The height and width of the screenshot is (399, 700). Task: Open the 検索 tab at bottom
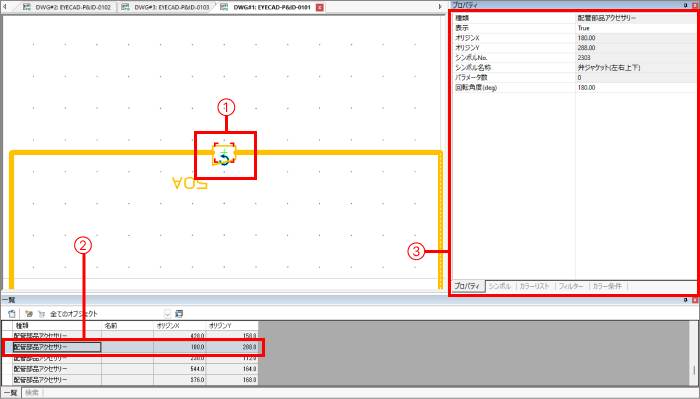tap(32, 393)
